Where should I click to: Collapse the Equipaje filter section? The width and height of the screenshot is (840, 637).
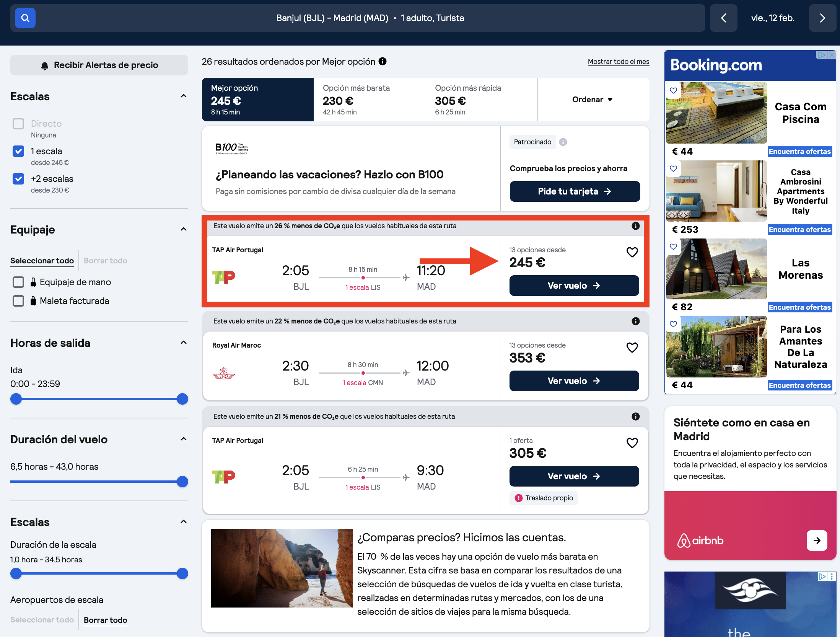(x=184, y=229)
